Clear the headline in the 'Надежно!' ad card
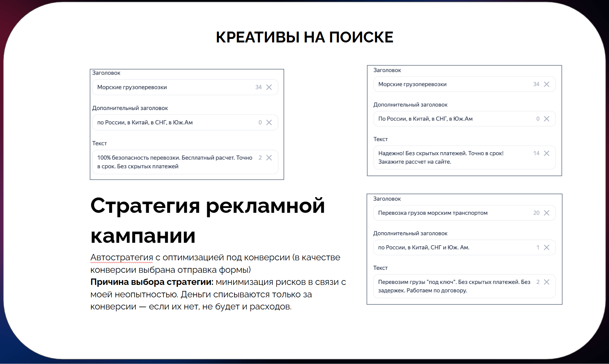The image size is (609, 364). [546, 84]
